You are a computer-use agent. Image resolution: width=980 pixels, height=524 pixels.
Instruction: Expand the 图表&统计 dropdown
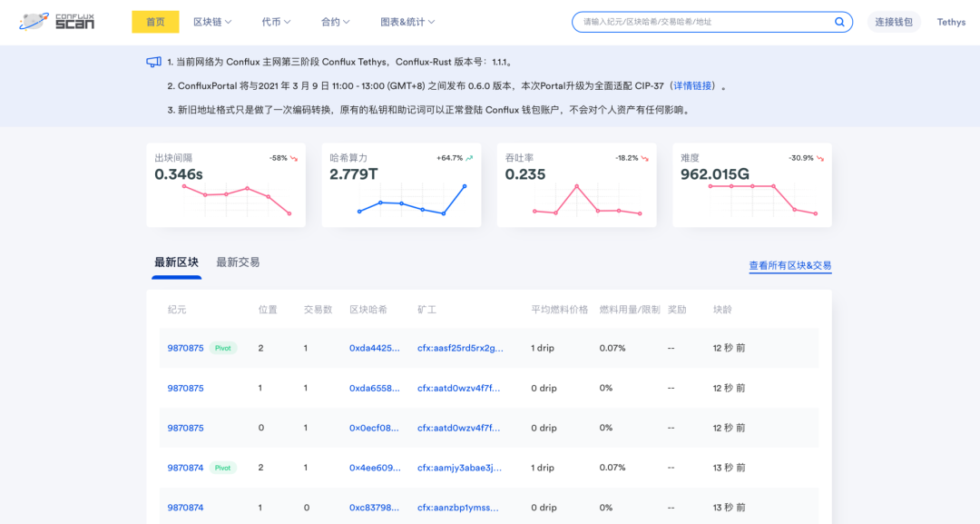coord(407,22)
